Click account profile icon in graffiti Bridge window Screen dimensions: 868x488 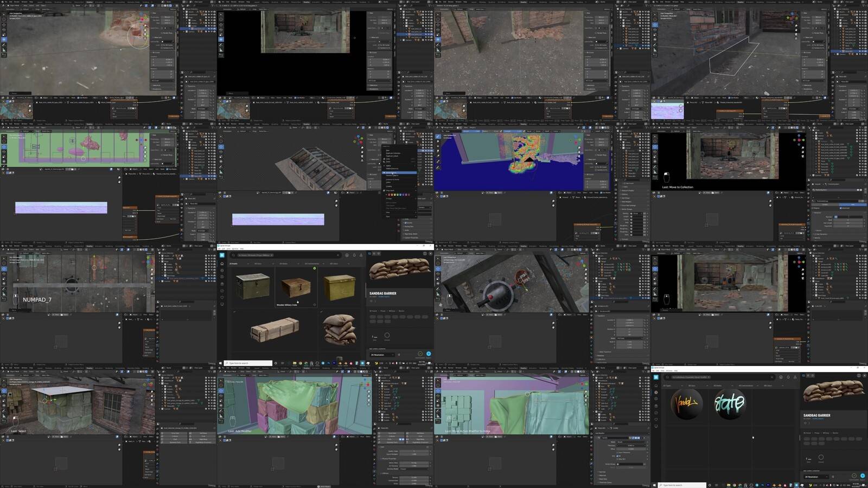click(x=795, y=377)
